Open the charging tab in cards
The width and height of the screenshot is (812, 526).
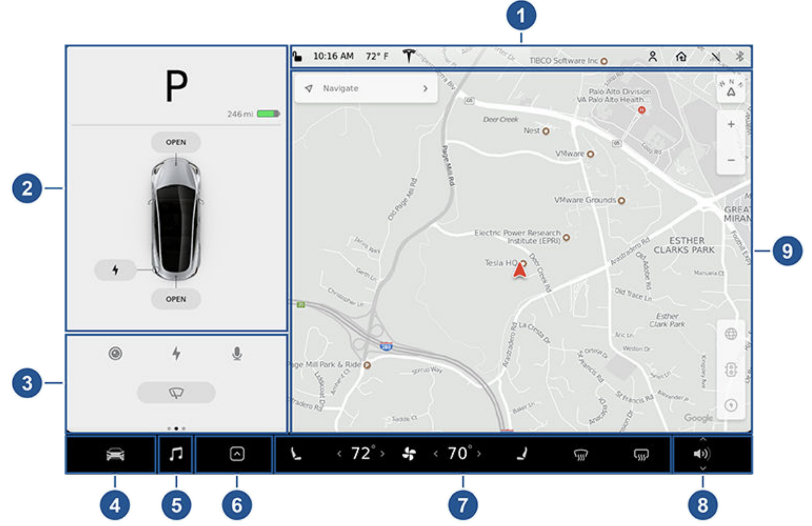coord(176,354)
